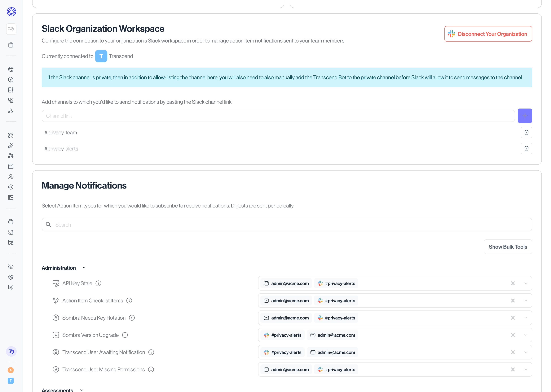Open recipient dropdown for Sombra Needs Key Rotation

[x=526, y=318]
